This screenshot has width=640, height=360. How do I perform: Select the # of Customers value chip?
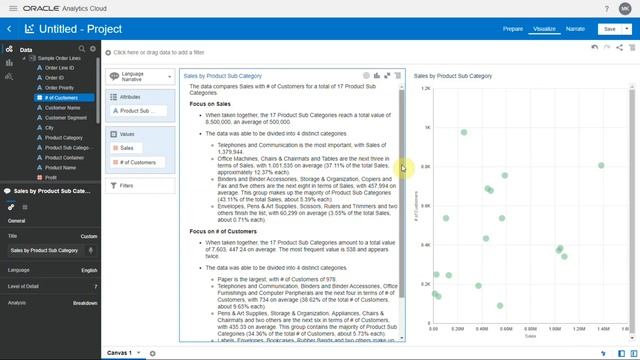coord(138,162)
